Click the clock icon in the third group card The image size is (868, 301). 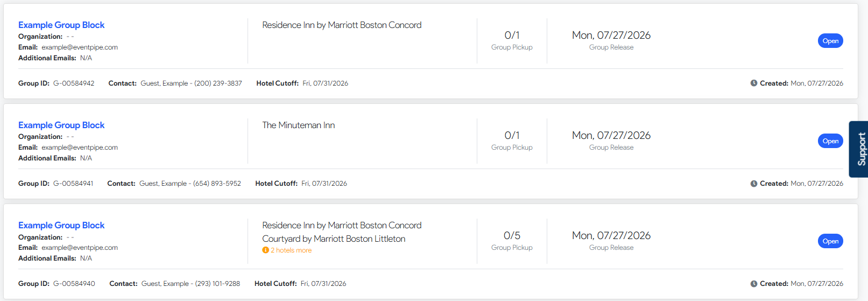point(754,284)
